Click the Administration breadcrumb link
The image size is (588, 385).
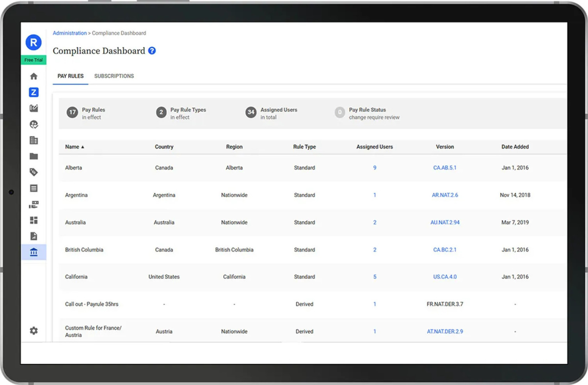click(x=69, y=33)
